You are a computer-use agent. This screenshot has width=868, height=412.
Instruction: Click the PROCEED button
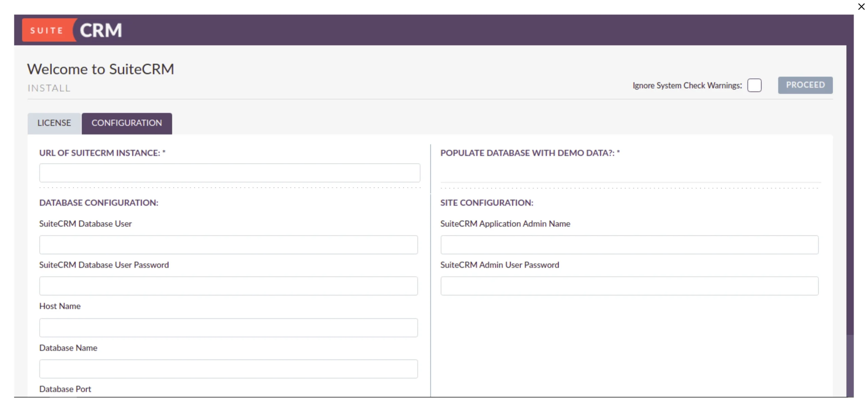tap(805, 85)
